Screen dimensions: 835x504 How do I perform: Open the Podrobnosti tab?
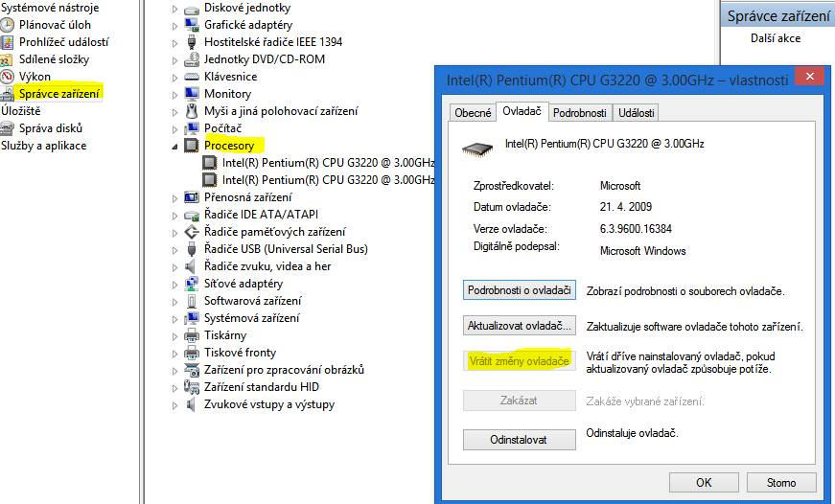tap(579, 113)
